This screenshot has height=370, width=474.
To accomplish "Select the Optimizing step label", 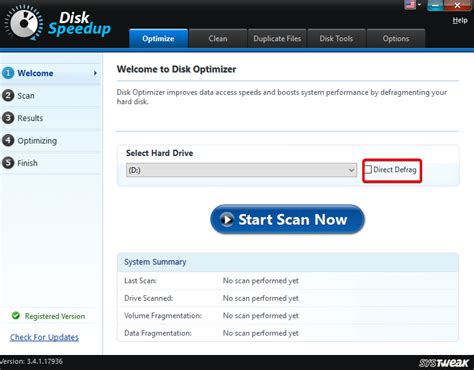I will coord(37,141).
